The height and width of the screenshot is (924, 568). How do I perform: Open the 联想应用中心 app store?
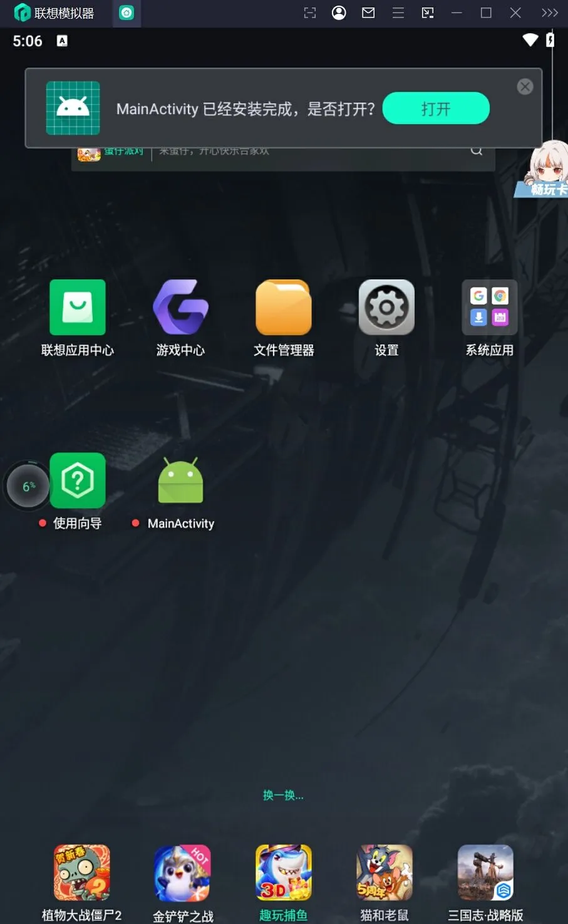(78, 308)
